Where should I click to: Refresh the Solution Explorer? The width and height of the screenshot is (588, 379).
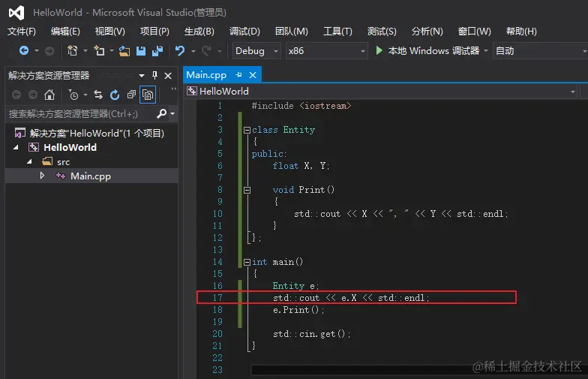click(x=115, y=95)
